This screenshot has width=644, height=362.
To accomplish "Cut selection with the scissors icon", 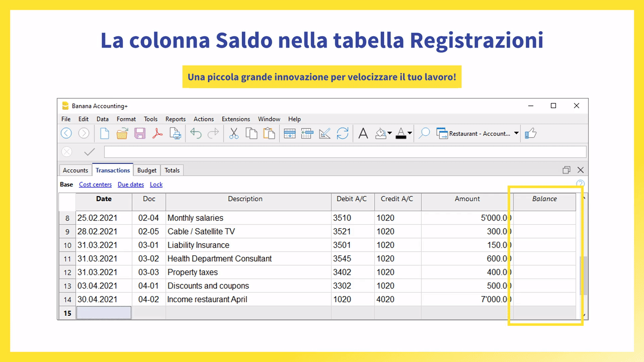I will point(234,133).
